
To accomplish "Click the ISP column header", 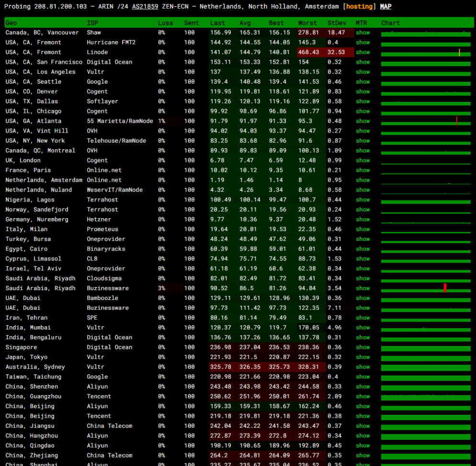I will [x=92, y=23].
